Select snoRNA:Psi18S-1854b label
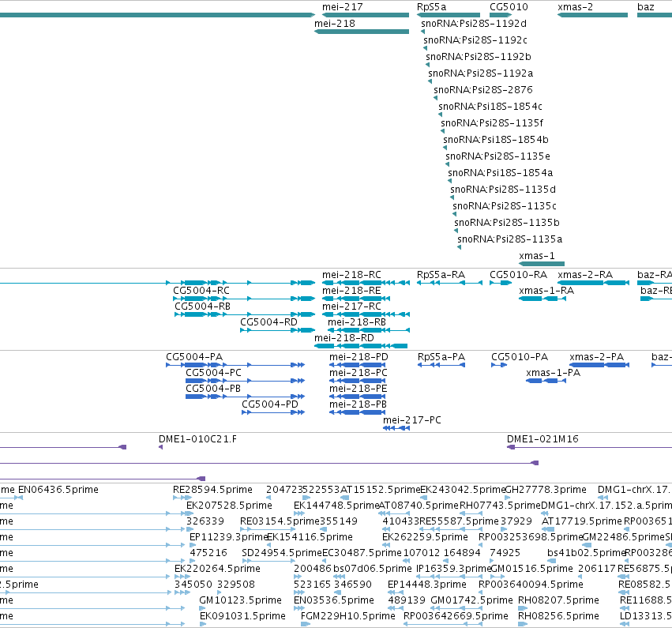This screenshot has width=672, height=628. point(496,140)
